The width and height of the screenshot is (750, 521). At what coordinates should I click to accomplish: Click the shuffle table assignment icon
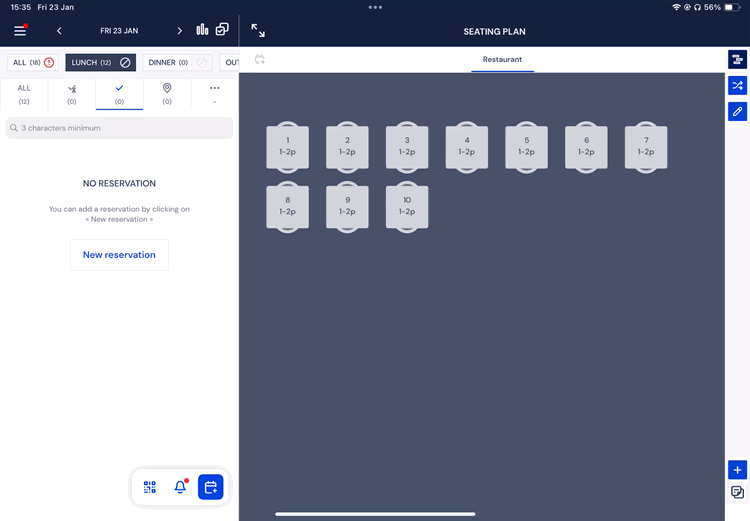pos(737,86)
